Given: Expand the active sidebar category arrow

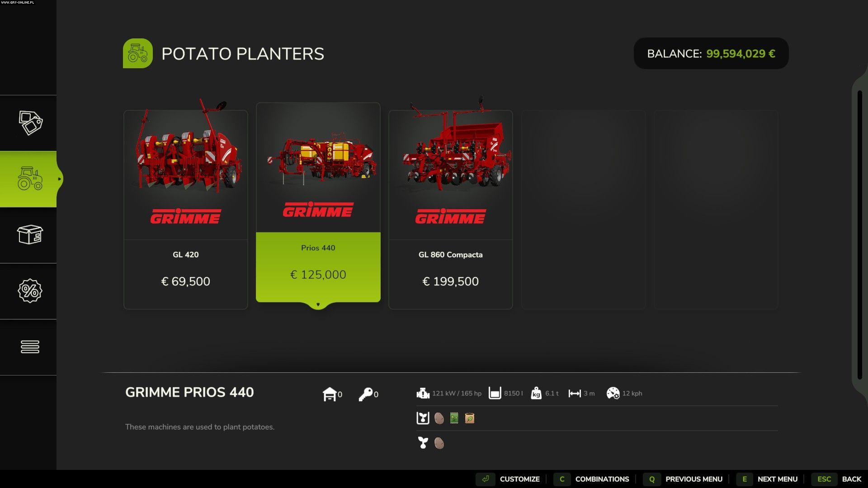Looking at the screenshot, I should pyautogui.click(x=59, y=179).
